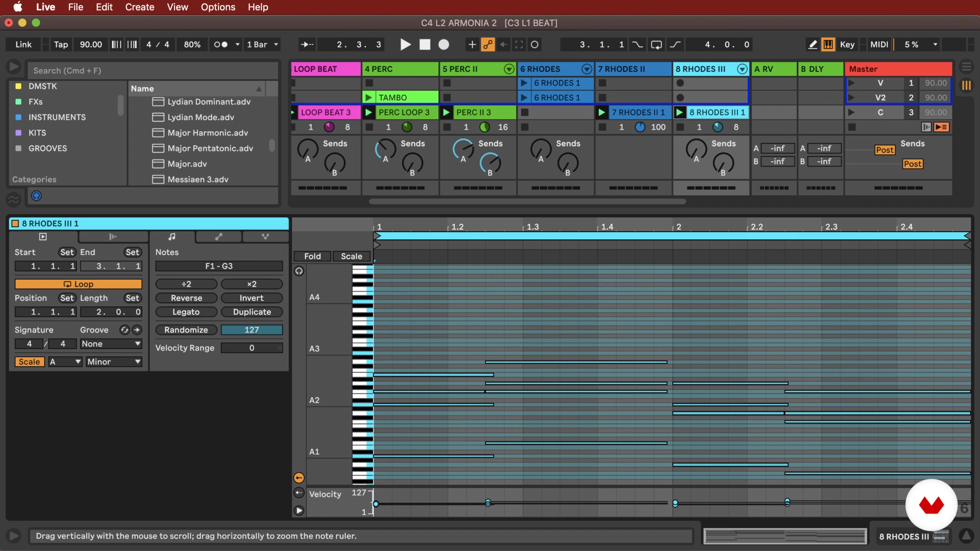Click the Re-enable Automation arrow icon
Viewport: 980px width, 551px height.
(x=504, y=44)
